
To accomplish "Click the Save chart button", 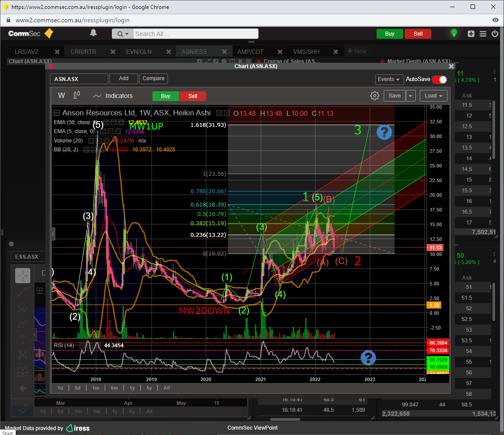I will [394, 96].
